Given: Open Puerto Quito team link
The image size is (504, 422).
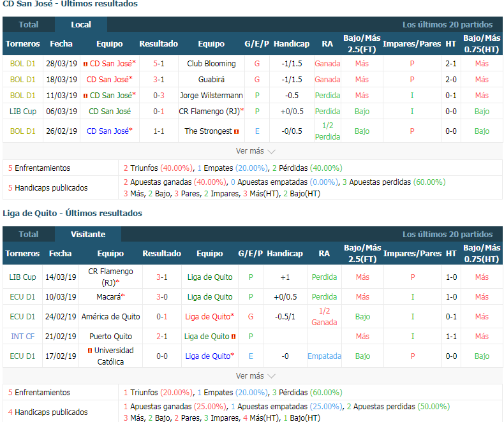Looking at the screenshot, I should pos(110,336).
